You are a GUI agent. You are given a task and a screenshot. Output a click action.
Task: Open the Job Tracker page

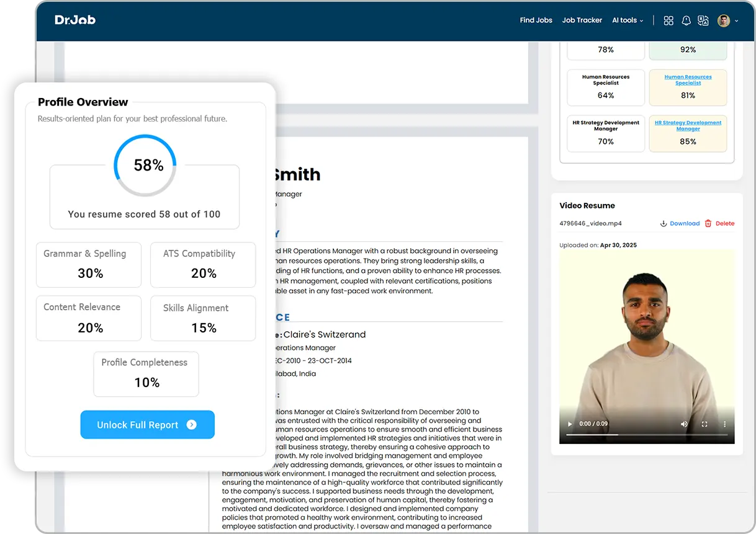(582, 20)
